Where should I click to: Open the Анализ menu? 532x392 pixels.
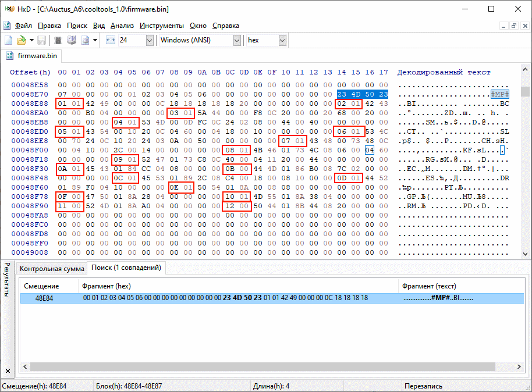pos(122,26)
